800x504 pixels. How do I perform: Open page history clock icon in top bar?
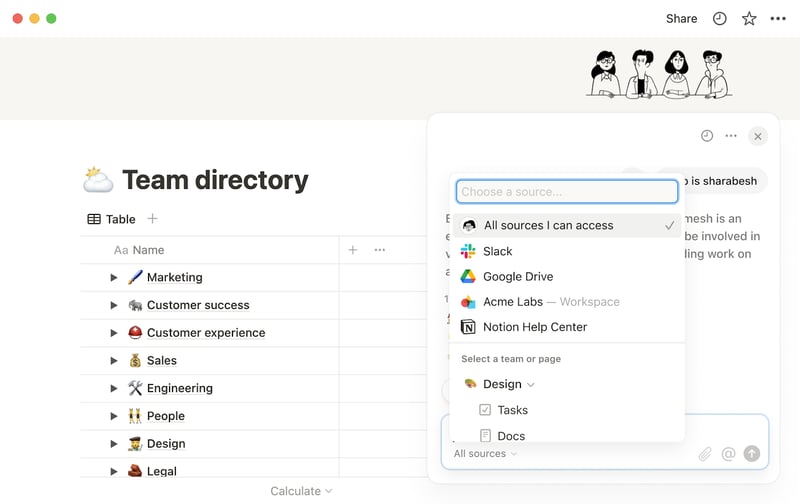click(x=719, y=19)
